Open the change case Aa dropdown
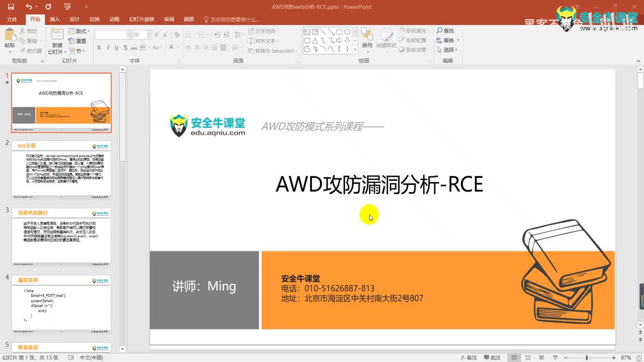This screenshot has width=644, height=362. (x=157, y=47)
